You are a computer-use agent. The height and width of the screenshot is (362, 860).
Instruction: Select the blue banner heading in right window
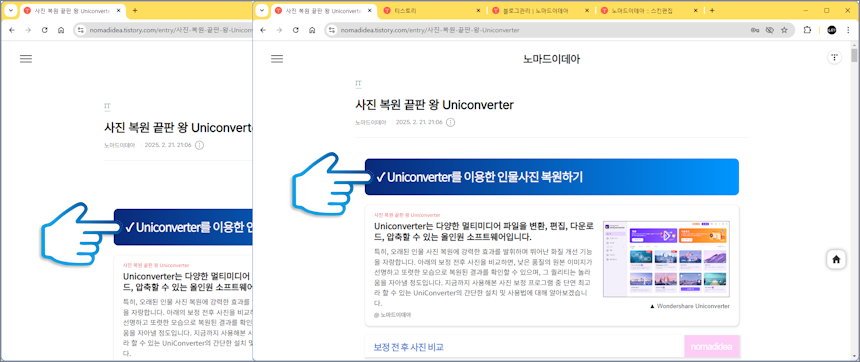[552, 177]
